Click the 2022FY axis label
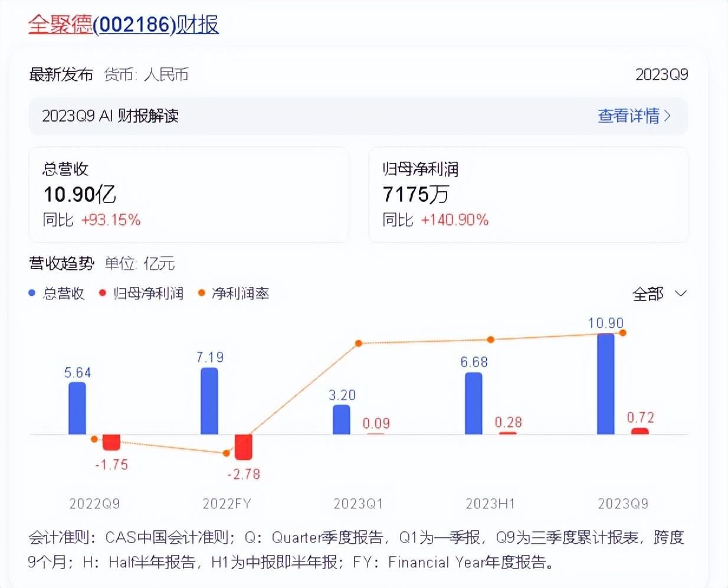Viewport: 728px width, 588px height. 227,504
